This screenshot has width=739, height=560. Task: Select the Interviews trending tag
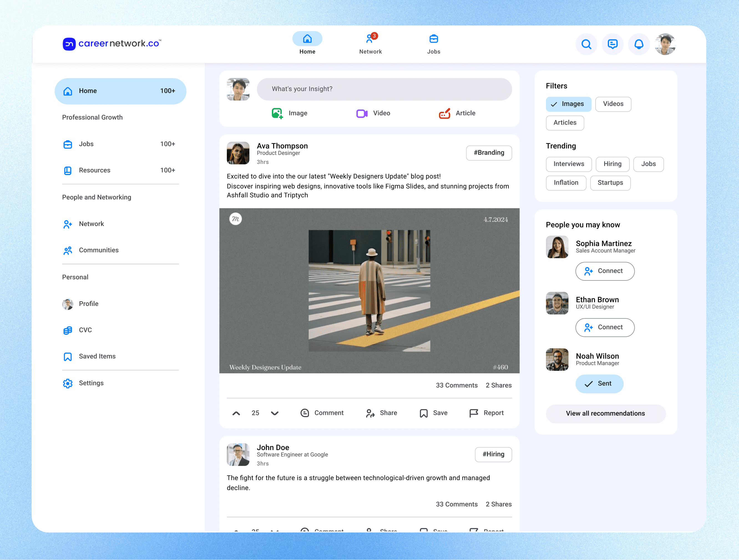568,164
